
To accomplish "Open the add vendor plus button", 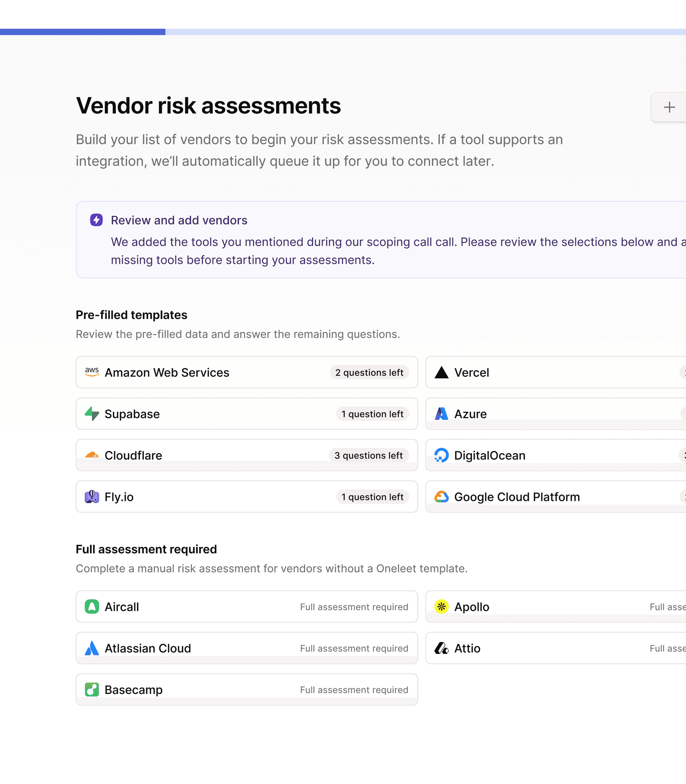I will pyautogui.click(x=669, y=107).
